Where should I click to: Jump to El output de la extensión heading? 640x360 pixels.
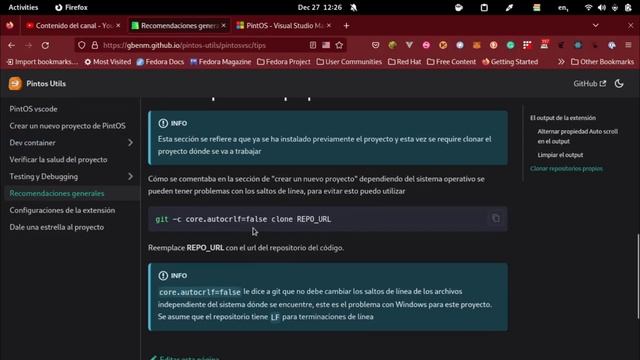(x=563, y=118)
